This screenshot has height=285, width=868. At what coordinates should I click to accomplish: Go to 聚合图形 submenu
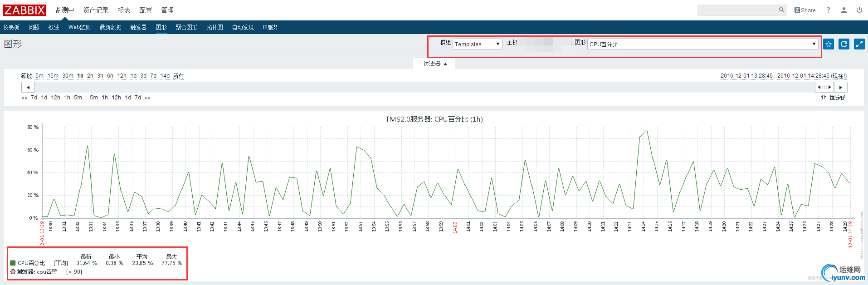point(187,27)
